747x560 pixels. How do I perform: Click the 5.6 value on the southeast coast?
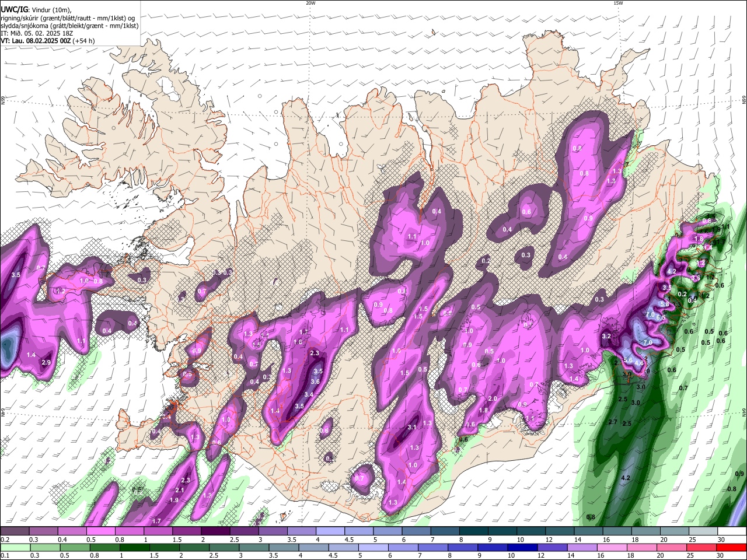tap(628, 360)
